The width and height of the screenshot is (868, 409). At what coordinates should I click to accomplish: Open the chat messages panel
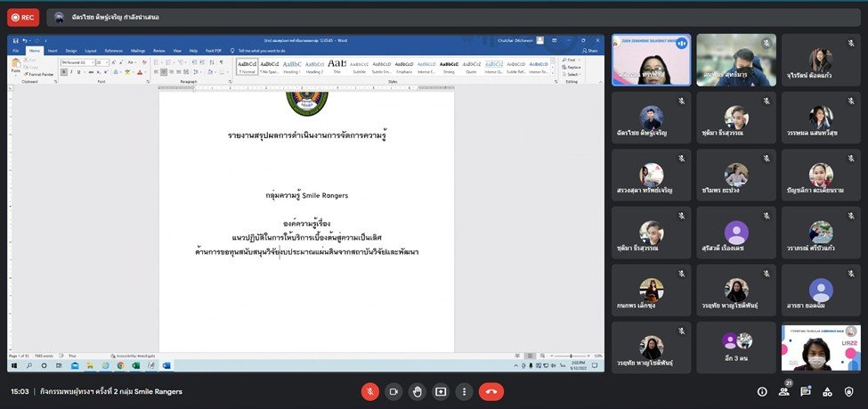tap(806, 391)
